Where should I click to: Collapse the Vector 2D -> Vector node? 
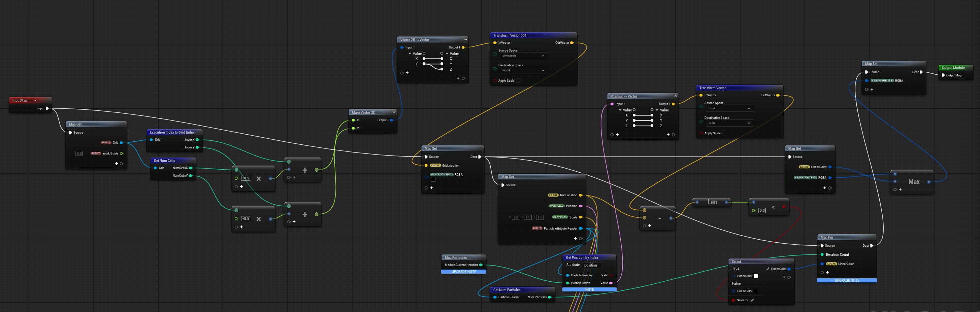[465, 39]
